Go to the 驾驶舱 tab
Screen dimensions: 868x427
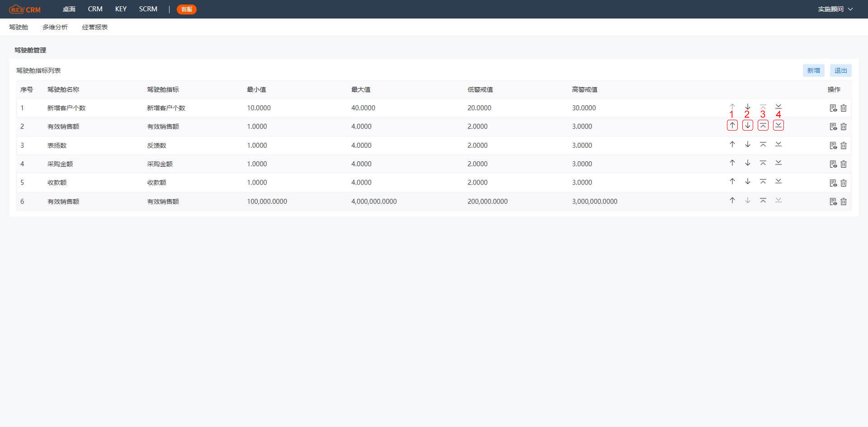19,27
